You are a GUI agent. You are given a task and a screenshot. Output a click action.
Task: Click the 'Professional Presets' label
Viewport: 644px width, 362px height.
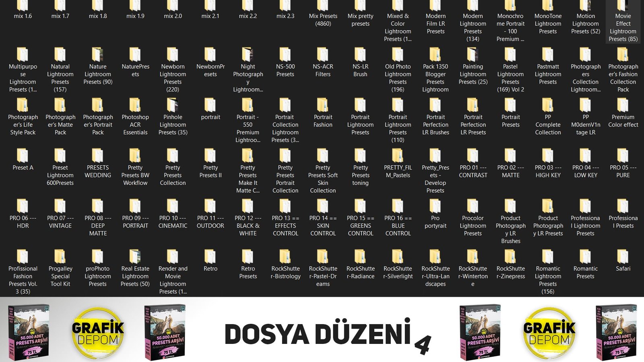tap(623, 222)
